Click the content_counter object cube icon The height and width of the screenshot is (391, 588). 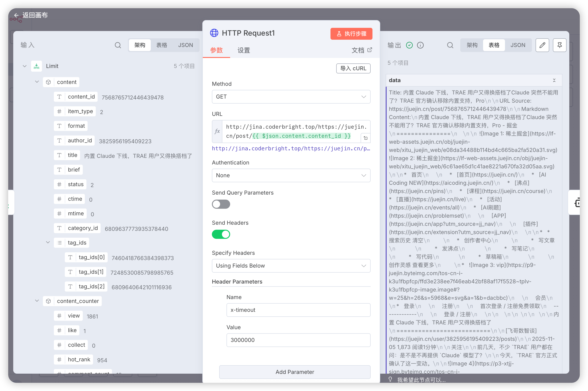pos(48,301)
